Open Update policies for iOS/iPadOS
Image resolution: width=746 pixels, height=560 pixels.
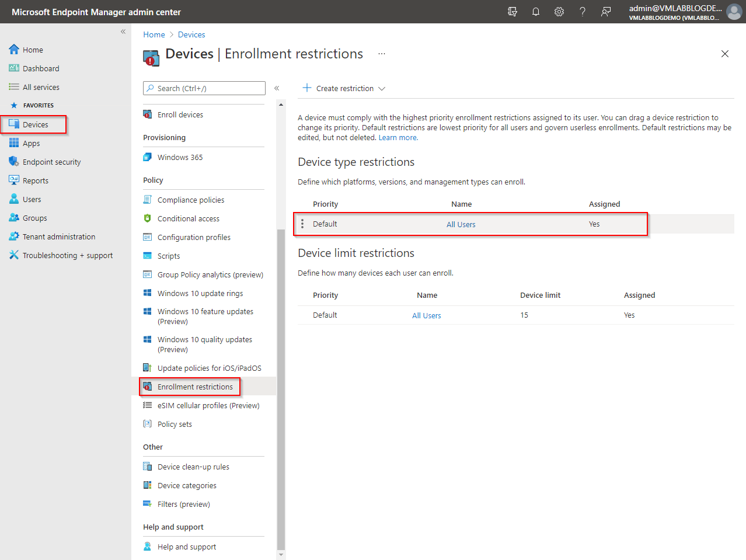pos(210,368)
